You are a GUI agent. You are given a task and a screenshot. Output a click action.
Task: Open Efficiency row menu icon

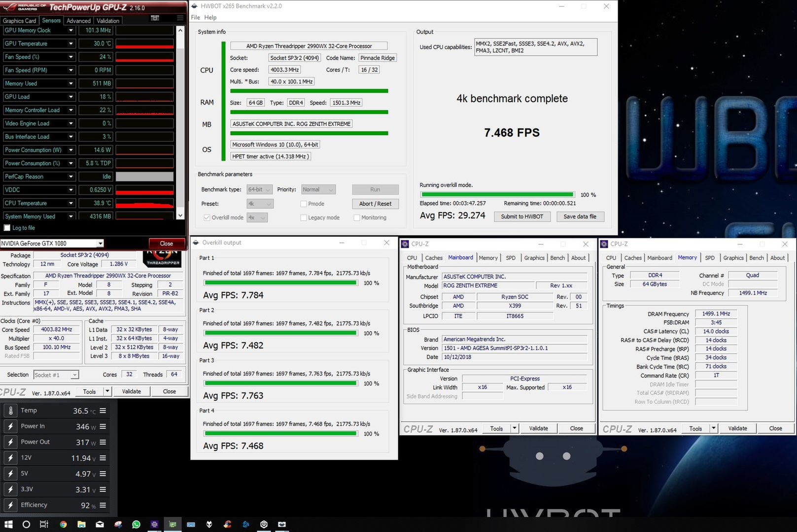(x=103, y=505)
